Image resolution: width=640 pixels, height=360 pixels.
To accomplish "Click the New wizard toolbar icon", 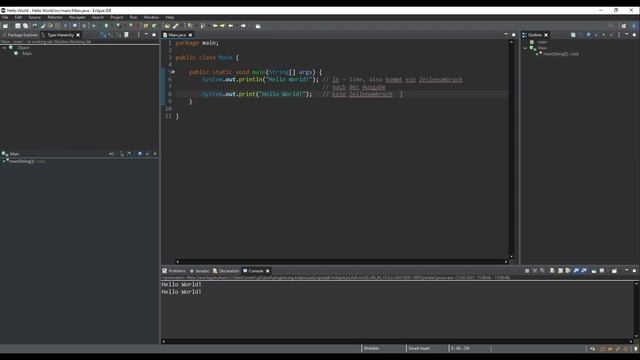I will (5, 26).
